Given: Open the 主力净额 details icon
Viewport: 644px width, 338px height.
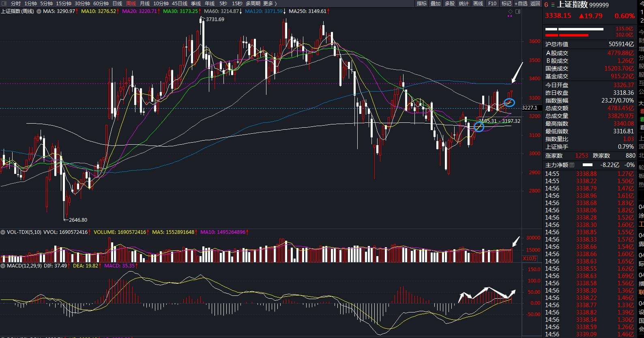Looking at the screenshot, I should (572, 165).
